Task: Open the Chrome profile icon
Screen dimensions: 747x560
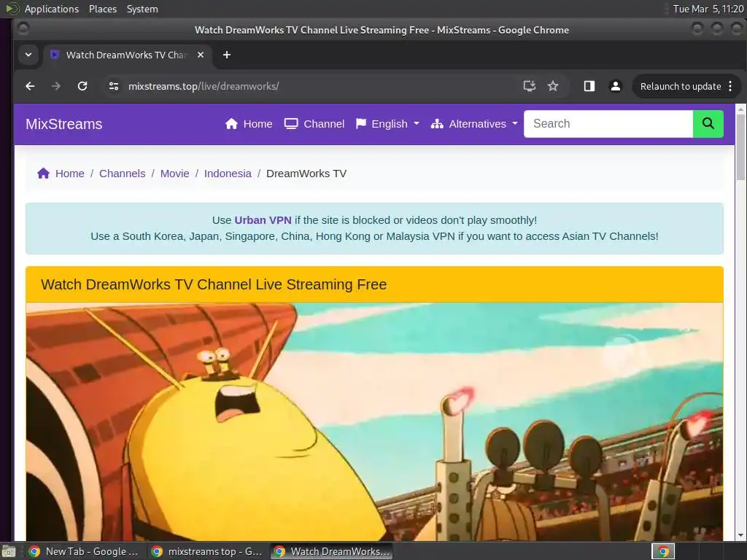Action: [616, 86]
